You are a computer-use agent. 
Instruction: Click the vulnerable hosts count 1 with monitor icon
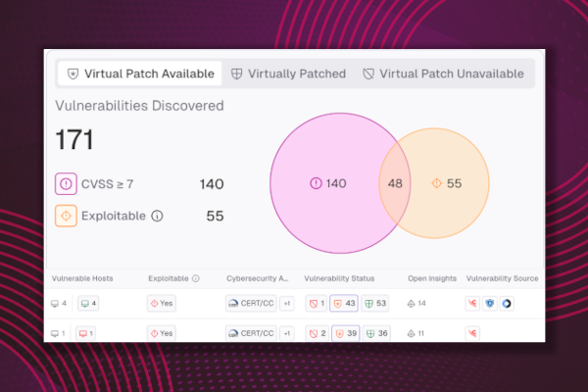point(58,333)
